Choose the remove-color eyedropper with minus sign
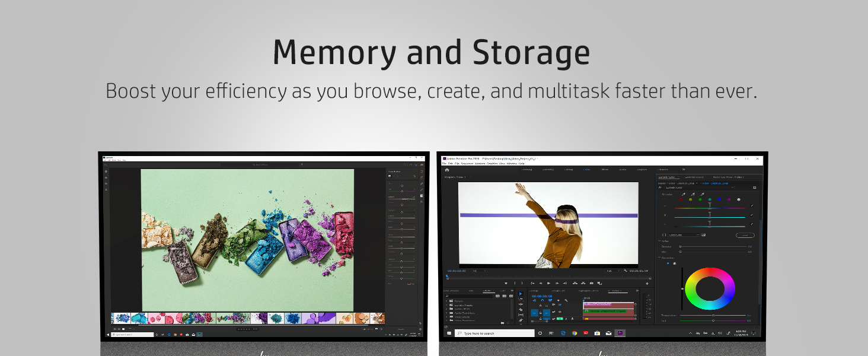The image size is (868, 356). point(703,194)
